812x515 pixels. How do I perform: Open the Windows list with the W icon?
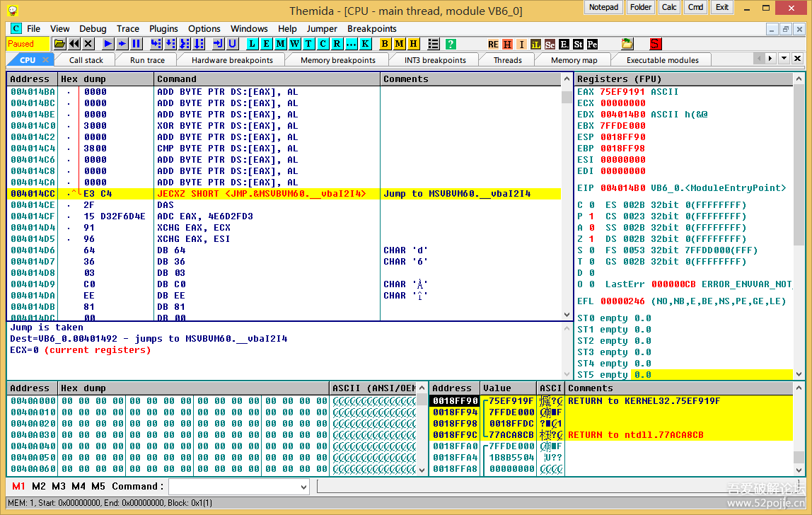(x=295, y=44)
